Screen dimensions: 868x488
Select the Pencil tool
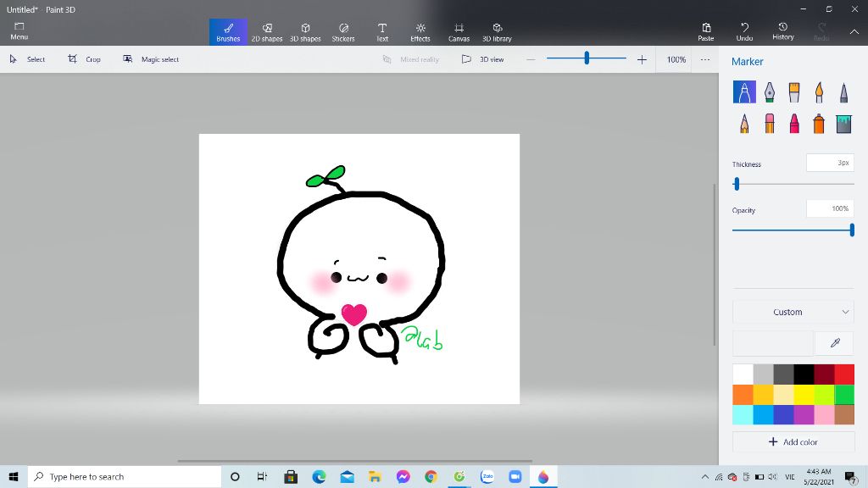744,124
